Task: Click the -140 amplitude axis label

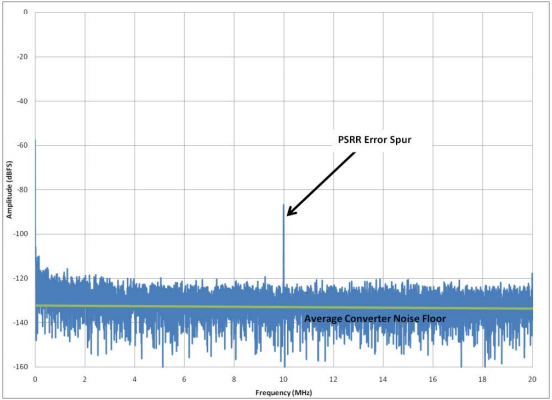Action: point(21,323)
